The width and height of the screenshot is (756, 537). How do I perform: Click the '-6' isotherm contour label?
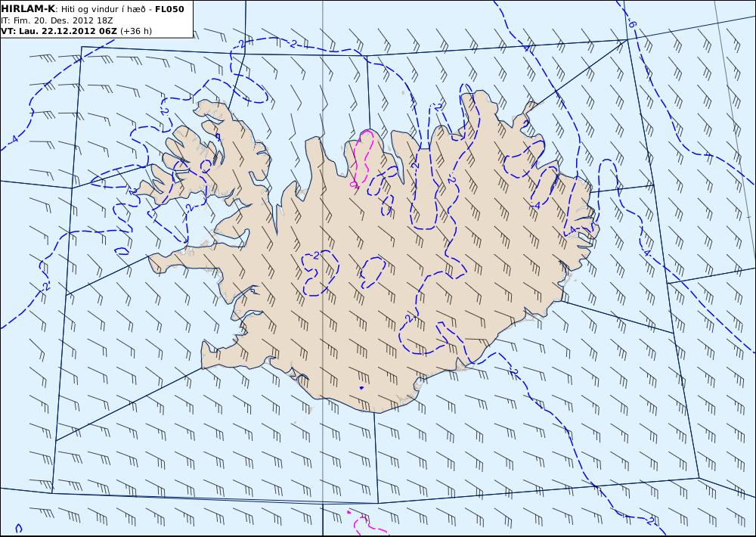click(x=632, y=23)
